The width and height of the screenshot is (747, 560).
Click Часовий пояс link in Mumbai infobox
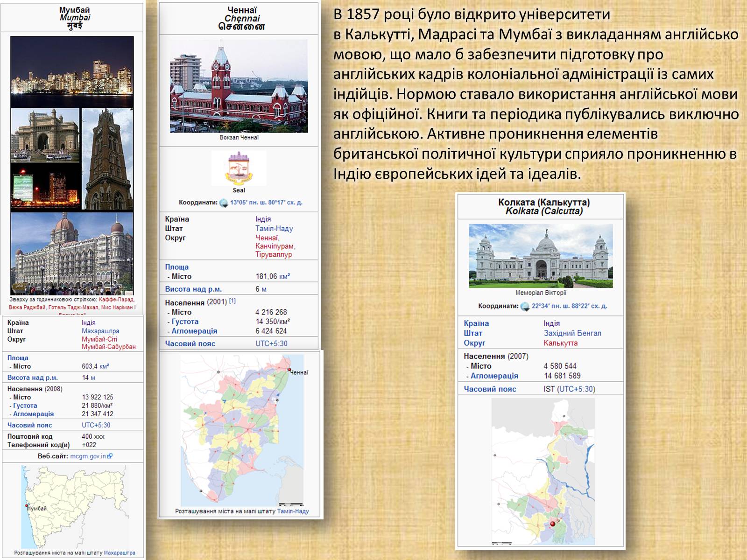30,425
